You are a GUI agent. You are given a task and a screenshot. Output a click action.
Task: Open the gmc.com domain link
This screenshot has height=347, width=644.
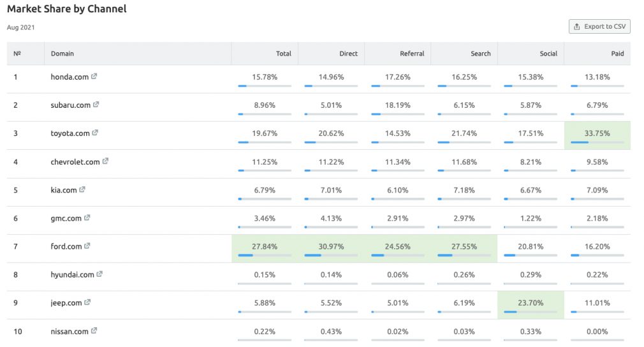point(66,218)
